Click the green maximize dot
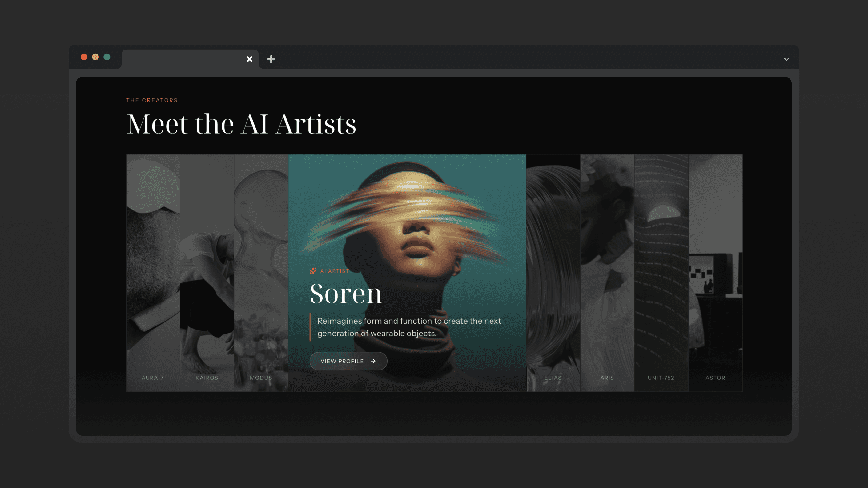The width and height of the screenshot is (868, 488). tap(107, 57)
